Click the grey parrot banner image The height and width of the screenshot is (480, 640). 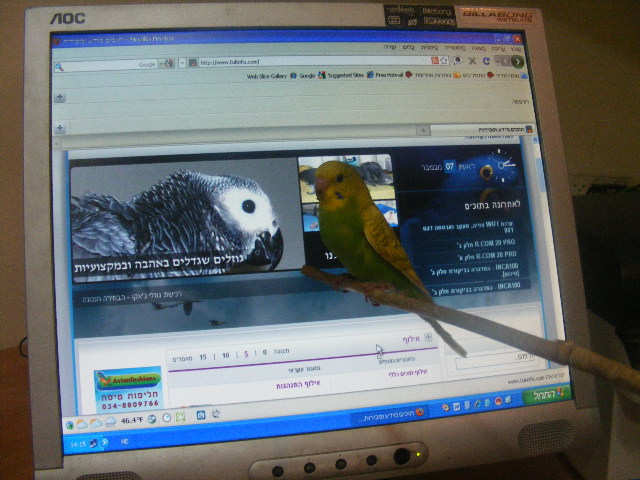coord(180,222)
